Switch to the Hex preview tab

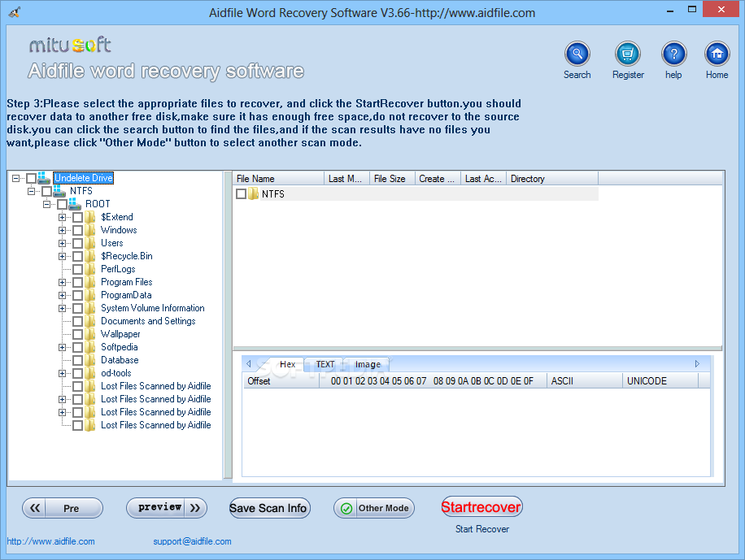287,364
